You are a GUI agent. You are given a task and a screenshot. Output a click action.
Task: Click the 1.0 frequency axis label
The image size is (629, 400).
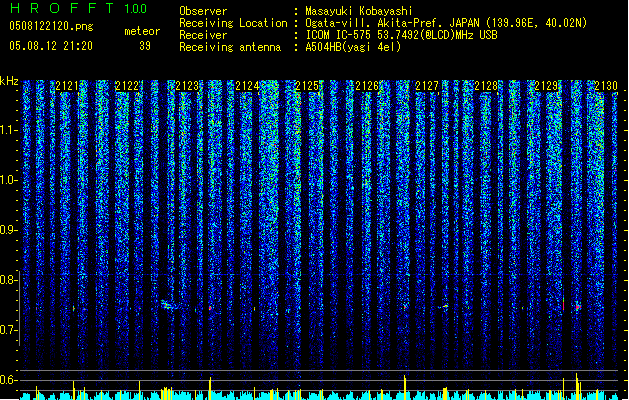pyautogui.click(x=9, y=180)
